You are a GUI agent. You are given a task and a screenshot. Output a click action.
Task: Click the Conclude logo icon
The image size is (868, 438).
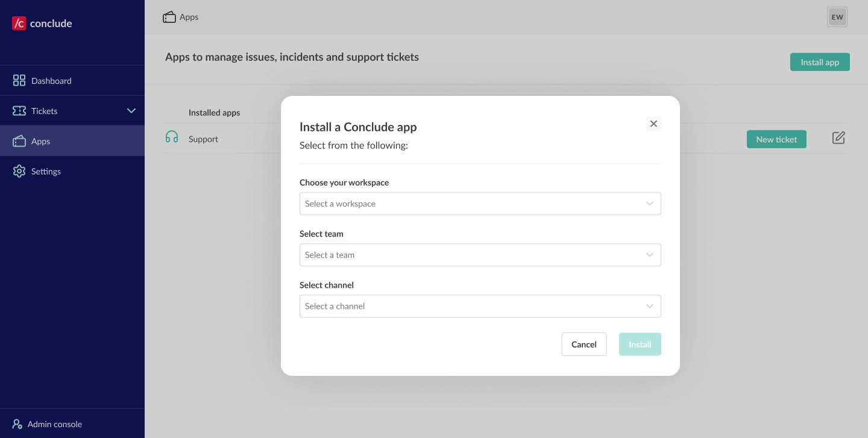pos(19,24)
